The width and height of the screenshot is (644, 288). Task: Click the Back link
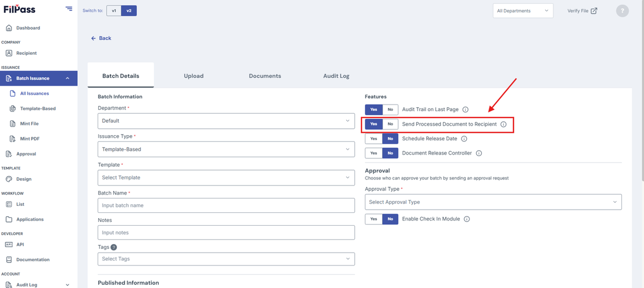[x=101, y=38]
